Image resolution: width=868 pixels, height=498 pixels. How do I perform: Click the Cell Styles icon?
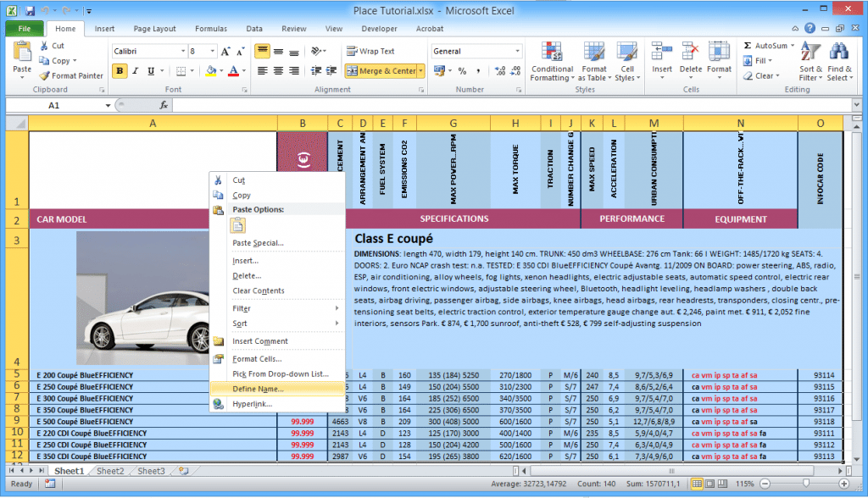point(627,61)
